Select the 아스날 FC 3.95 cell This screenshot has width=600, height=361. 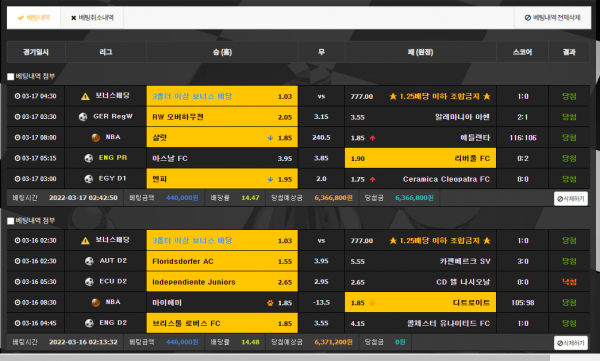(x=222, y=158)
